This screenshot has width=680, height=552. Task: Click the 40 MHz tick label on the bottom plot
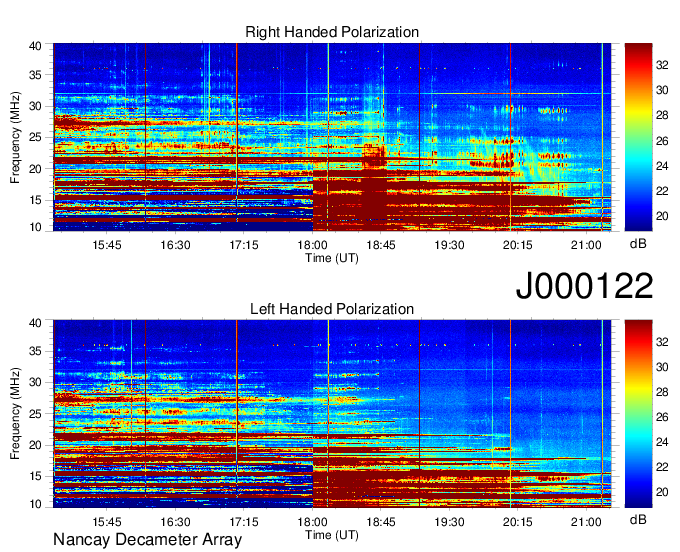coord(36,323)
